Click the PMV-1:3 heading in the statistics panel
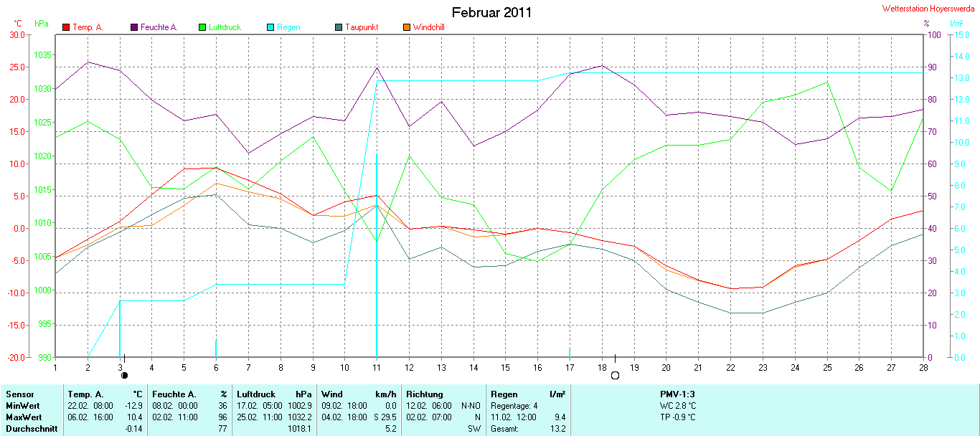 coord(677,394)
